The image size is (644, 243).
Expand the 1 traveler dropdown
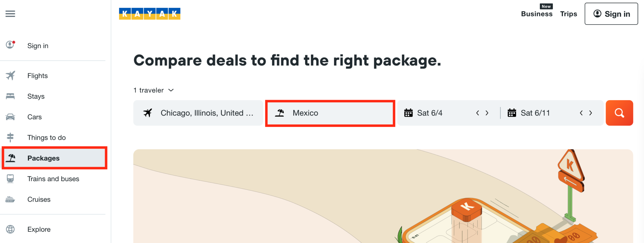click(154, 90)
